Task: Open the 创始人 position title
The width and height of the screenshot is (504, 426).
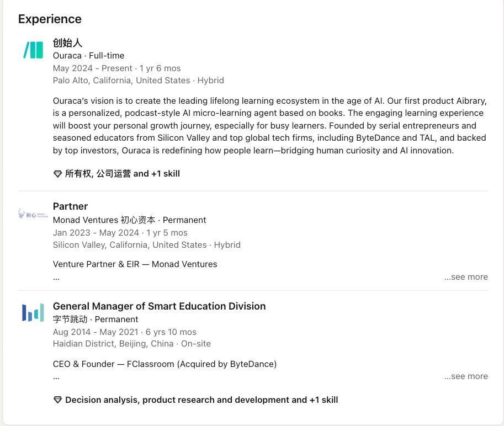Action: [x=67, y=42]
